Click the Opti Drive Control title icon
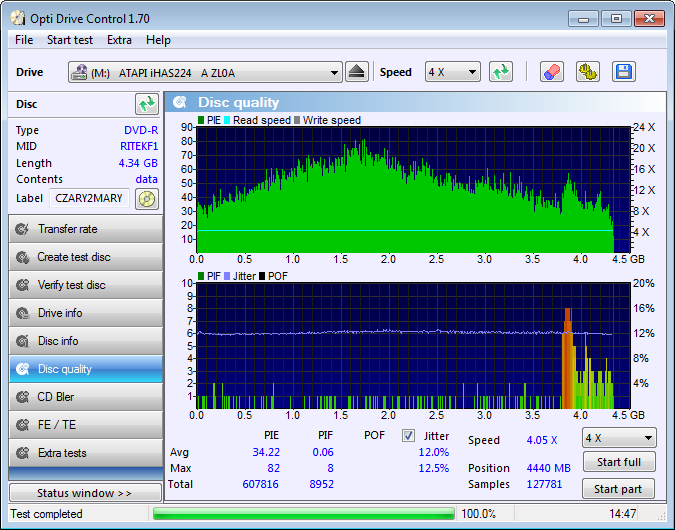The height and width of the screenshot is (530, 675). coord(18,18)
